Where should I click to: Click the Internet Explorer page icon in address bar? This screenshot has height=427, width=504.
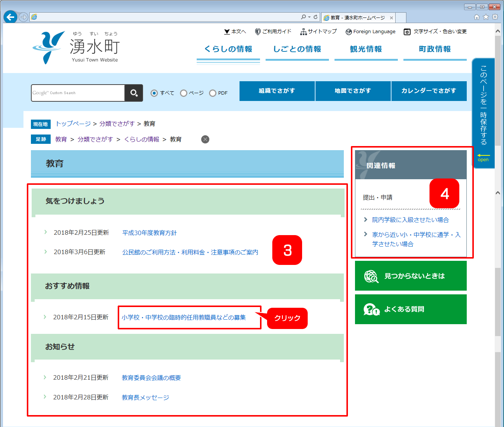point(34,17)
